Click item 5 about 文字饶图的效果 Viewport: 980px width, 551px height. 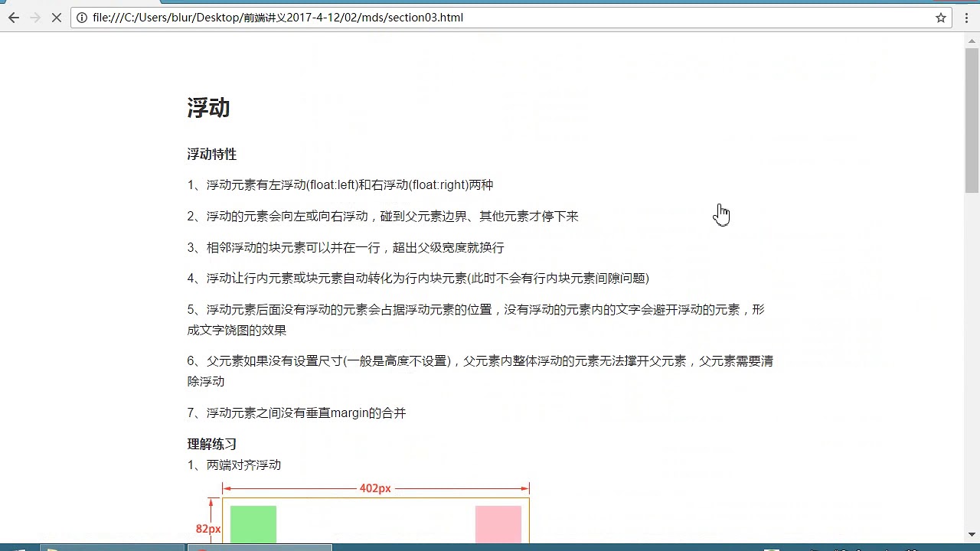point(475,320)
